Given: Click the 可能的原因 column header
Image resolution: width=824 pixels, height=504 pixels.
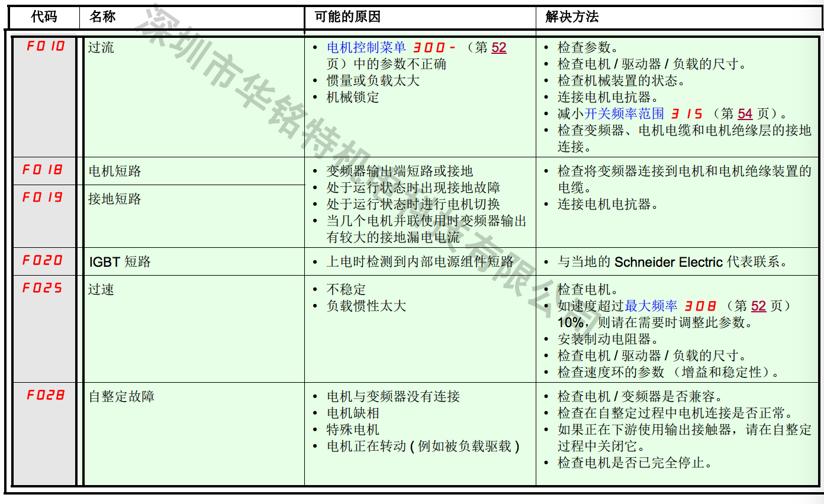Looking at the screenshot, I should 347,17.
